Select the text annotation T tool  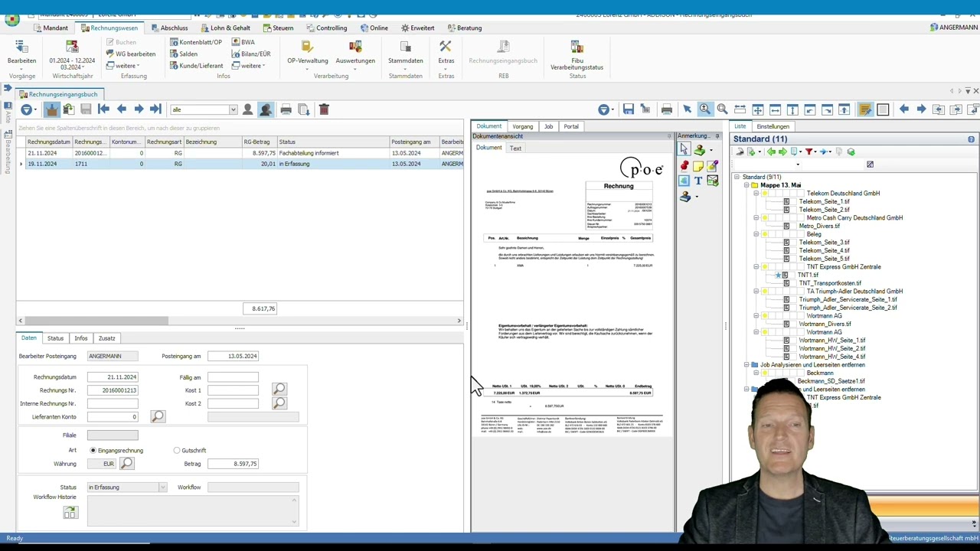(x=698, y=181)
